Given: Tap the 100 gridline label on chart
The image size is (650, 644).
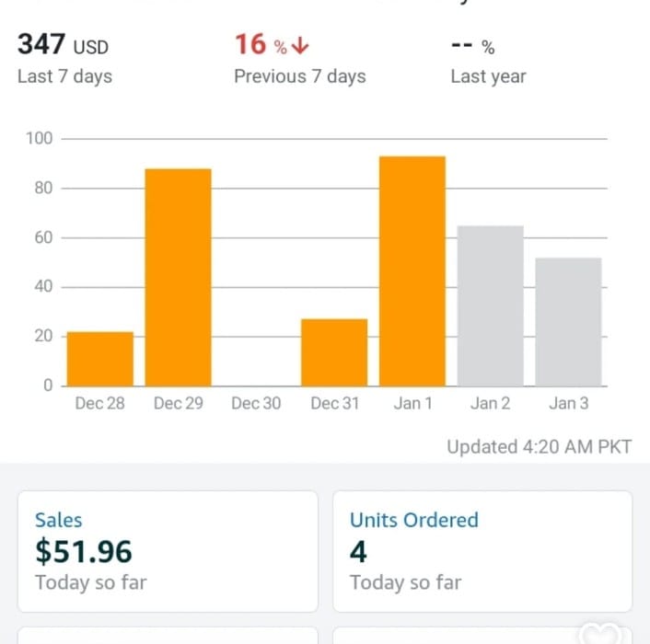Looking at the screenshot, I should (x=41, y=139).
